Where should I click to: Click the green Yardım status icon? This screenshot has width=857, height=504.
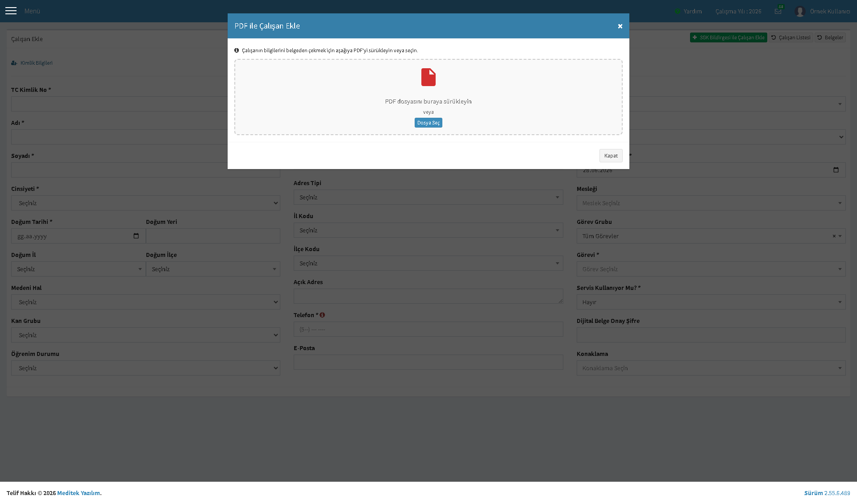click(x=677, y=11)
